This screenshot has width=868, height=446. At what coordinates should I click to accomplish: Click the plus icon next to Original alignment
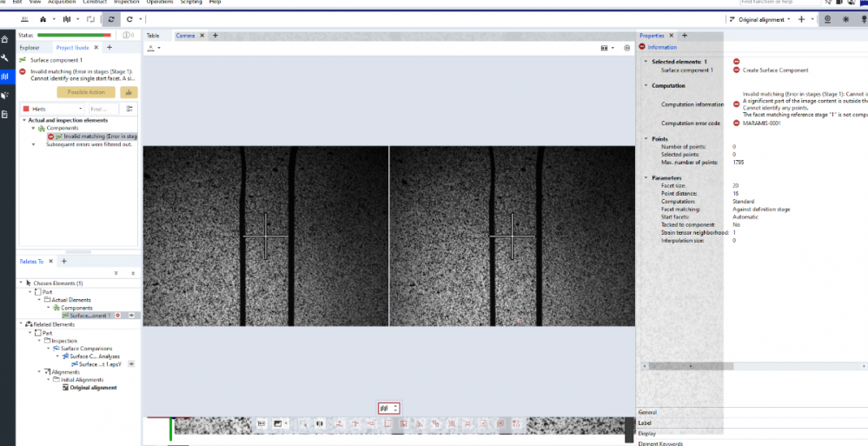click(x=802, y=19)
